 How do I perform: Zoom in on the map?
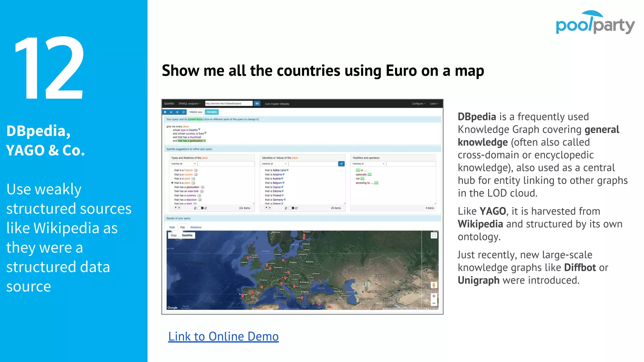click(434, 296)
